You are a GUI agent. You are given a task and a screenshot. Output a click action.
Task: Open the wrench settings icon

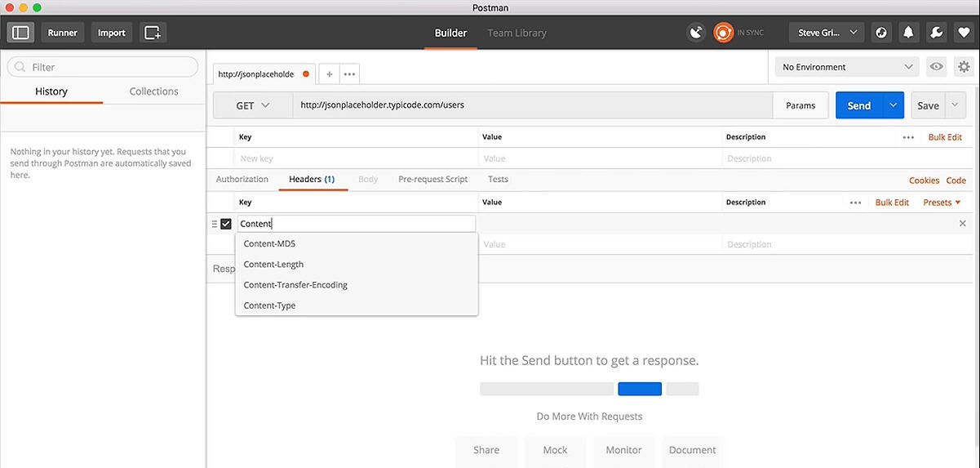click(x=937, y=33)
